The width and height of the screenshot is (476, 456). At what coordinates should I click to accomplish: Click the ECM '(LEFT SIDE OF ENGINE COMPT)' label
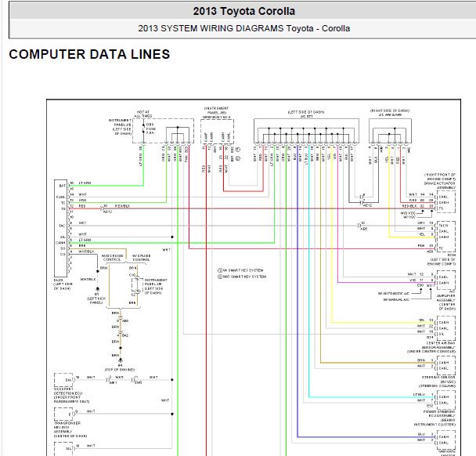click(x=442, y=260)
